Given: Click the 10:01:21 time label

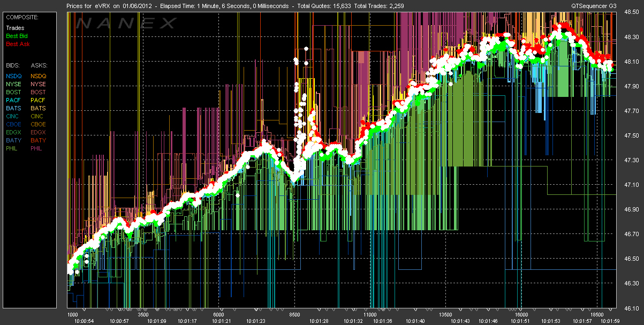Looking at the screenshot, I should click(x=221, y=321).
